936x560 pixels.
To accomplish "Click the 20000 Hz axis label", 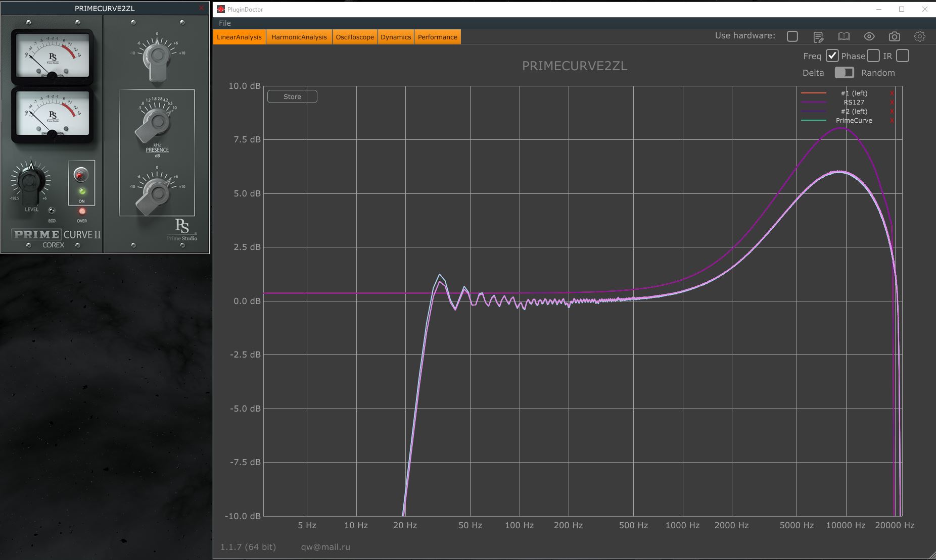I will point(895,525).
